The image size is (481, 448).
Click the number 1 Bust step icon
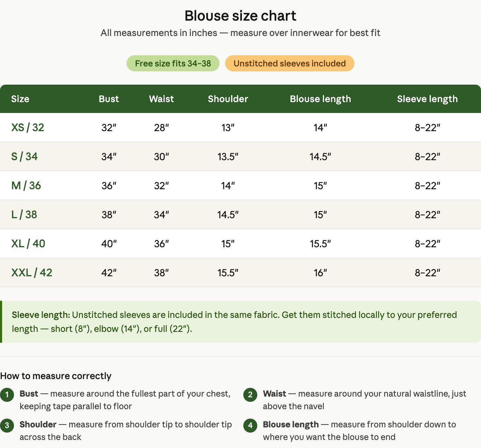(7, 395)
